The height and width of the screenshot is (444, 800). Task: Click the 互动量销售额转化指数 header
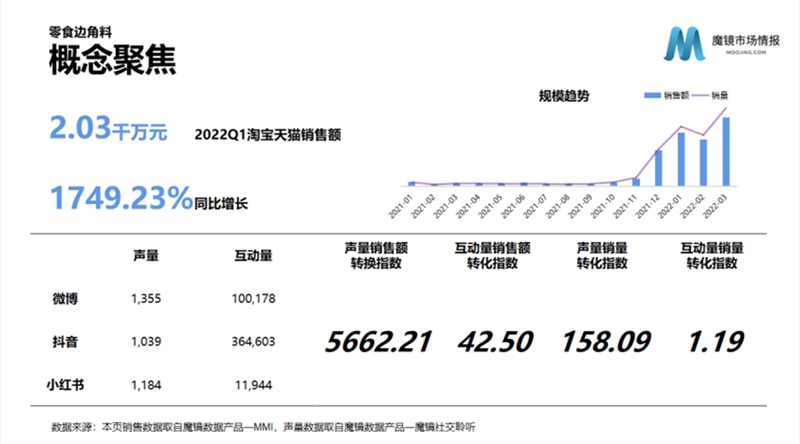pyautogui.click(x=492, y=255)
